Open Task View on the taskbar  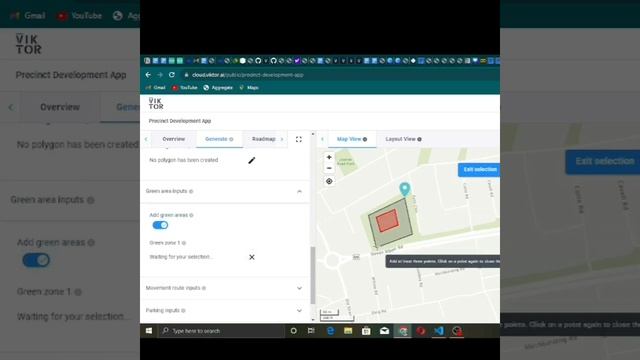(x=311, y=331)
